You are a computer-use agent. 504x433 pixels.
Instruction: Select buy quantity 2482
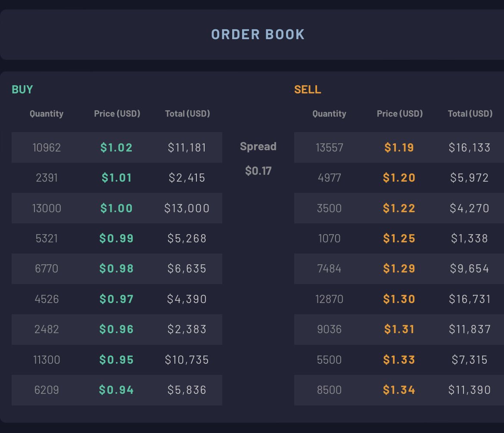47,329
